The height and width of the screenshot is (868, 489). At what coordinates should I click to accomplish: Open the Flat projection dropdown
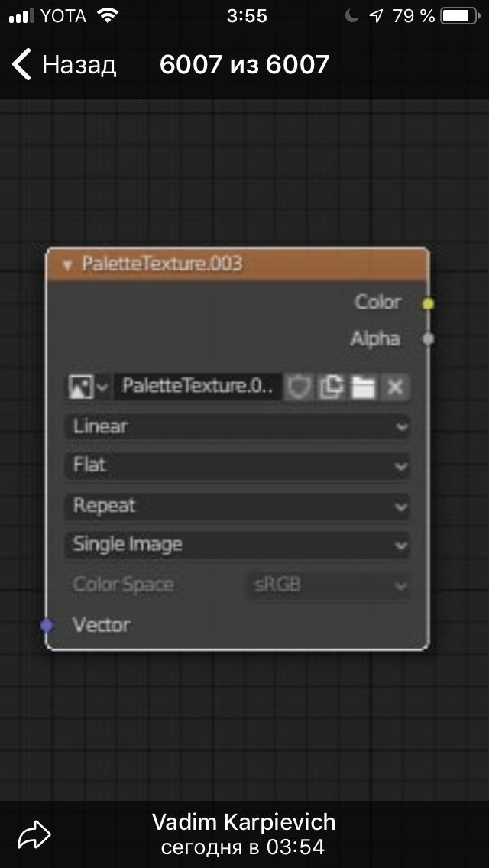238,465
